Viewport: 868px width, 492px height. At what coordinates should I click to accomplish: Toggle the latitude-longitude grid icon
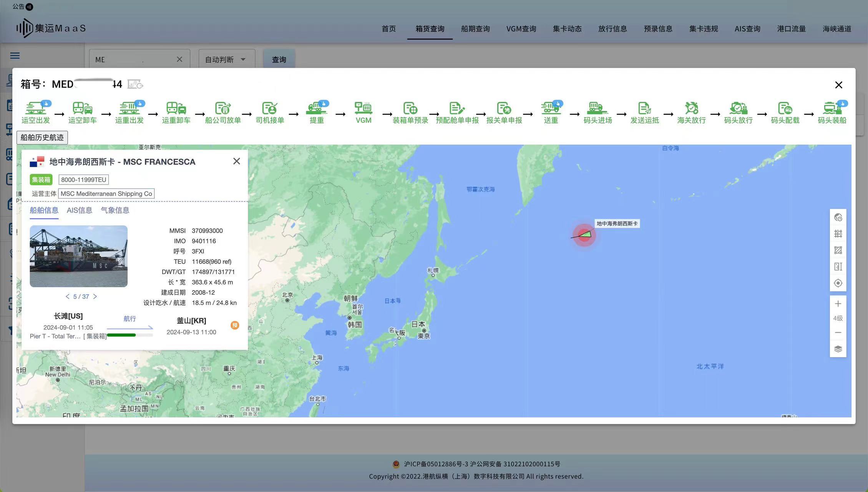[x=838, y=234]
